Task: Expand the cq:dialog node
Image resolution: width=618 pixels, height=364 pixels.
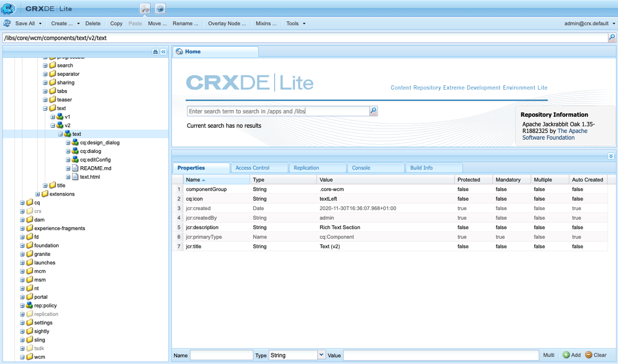Action: [x=67, y=151]
